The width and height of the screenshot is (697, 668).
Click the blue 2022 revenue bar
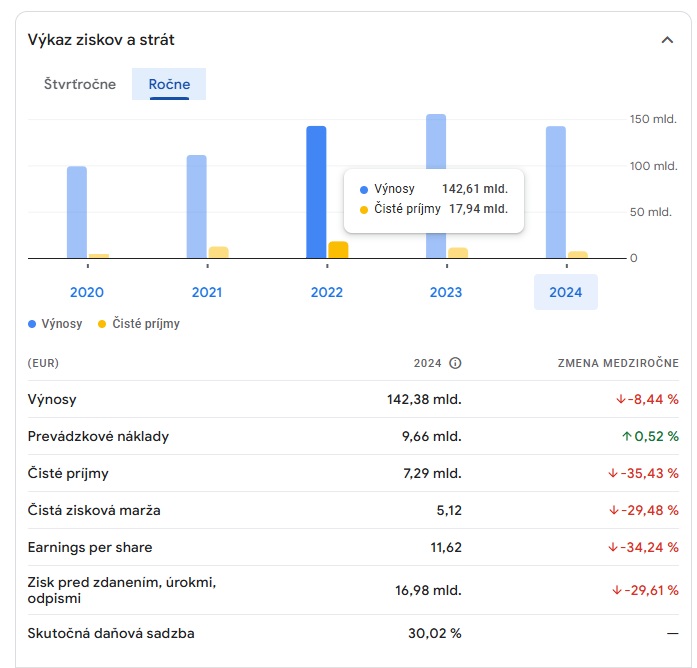click(316, 192)
